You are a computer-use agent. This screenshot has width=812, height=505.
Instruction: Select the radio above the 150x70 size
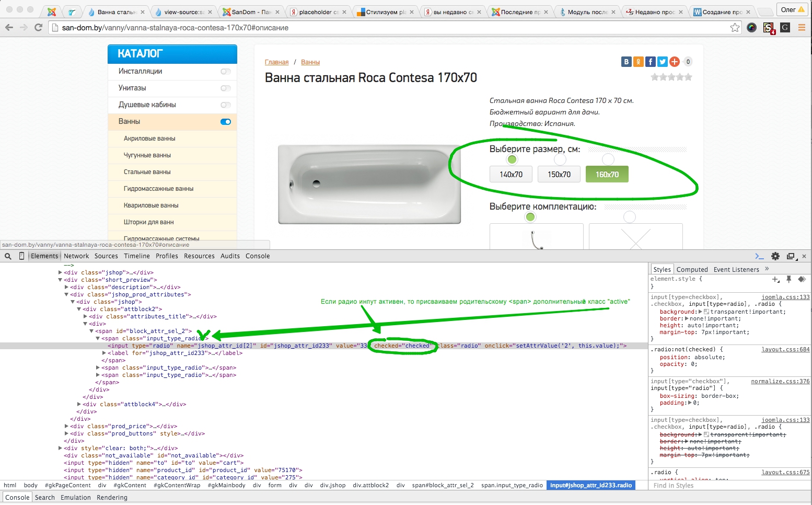[560, 159]
